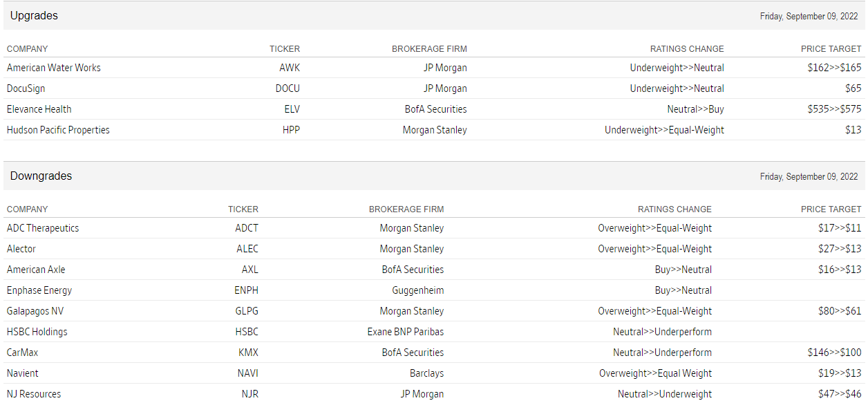Click the American Water Works company name
This screenshot has width=868, height=403.
pyautogui.click(x=53, y=68)
